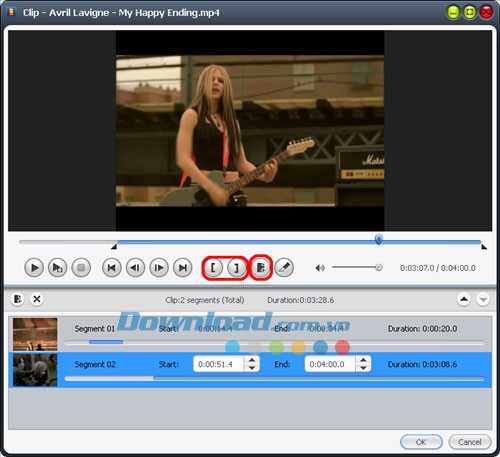
Task: Click the Play button
Action: (34, 268)
